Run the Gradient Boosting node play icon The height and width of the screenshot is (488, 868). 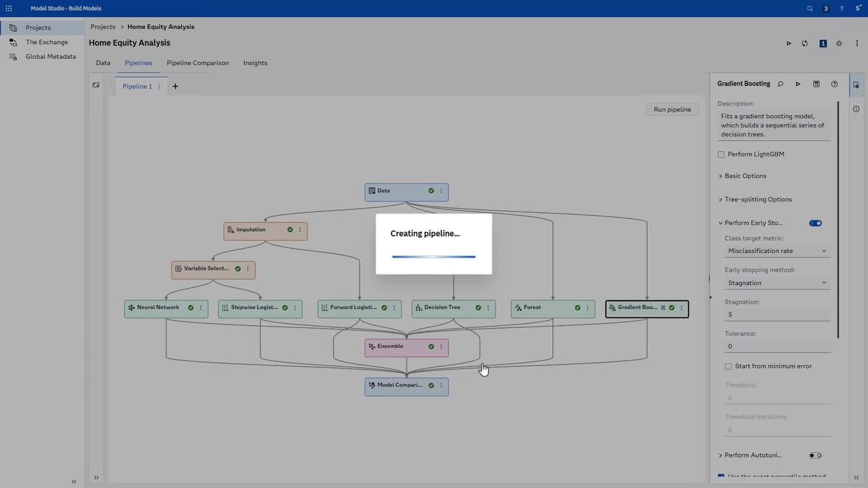(798, 84)
